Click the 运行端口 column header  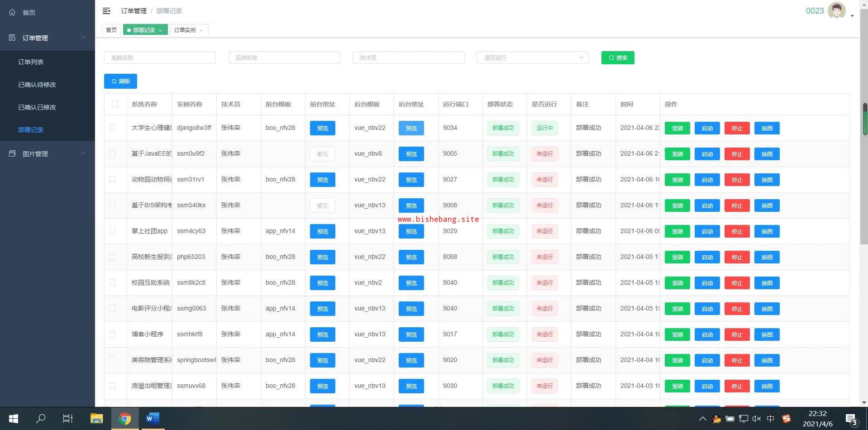pos(456,104)
